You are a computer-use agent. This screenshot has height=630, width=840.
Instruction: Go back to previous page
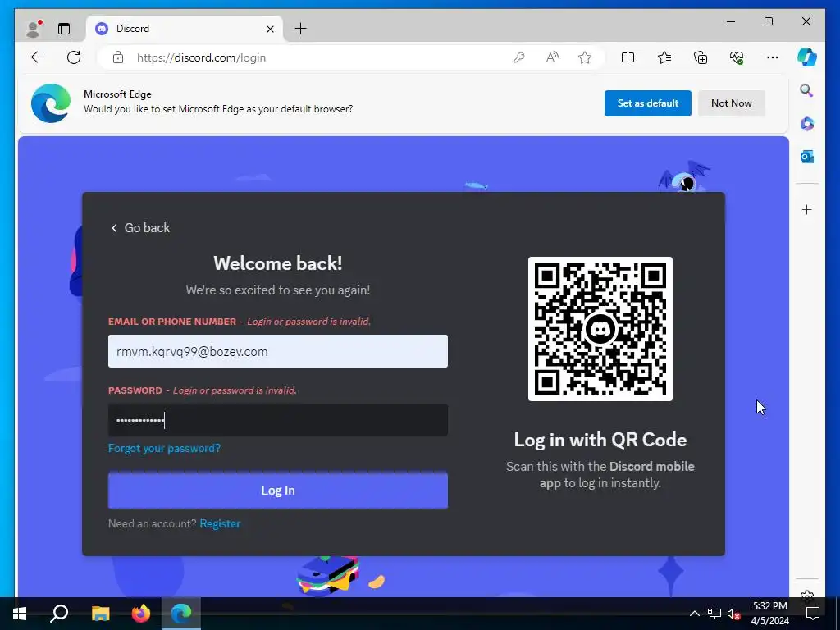[x=38, y=57]
